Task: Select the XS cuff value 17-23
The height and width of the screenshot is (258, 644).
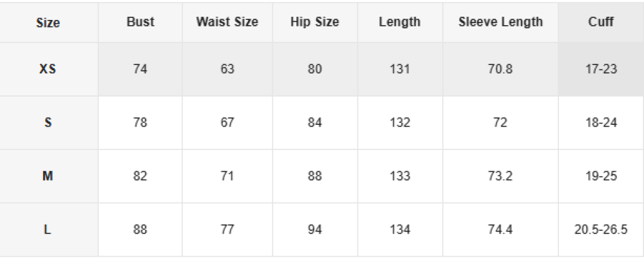Action: coord(601,69)
